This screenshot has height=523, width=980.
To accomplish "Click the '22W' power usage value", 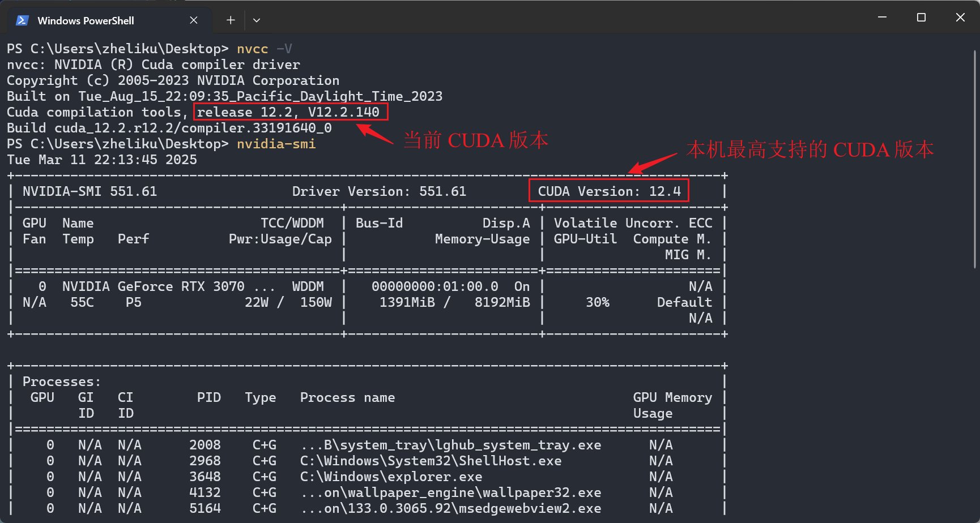I will tap(257, 302).
